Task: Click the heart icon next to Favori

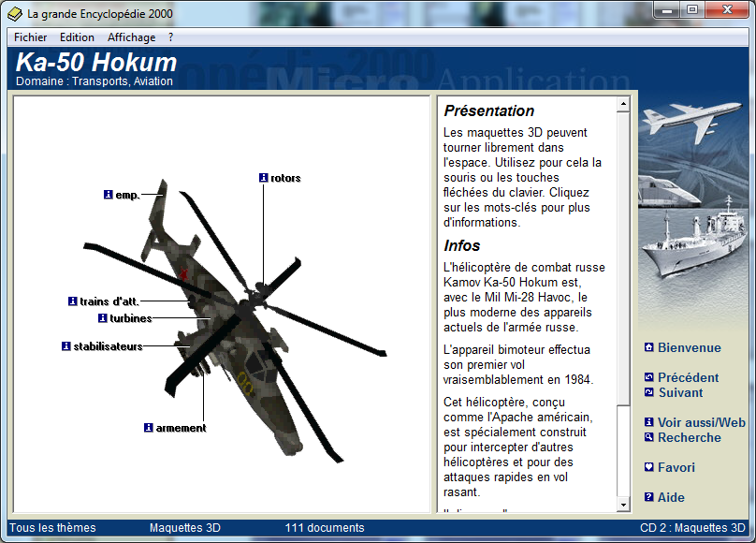Action: [649, 467]
